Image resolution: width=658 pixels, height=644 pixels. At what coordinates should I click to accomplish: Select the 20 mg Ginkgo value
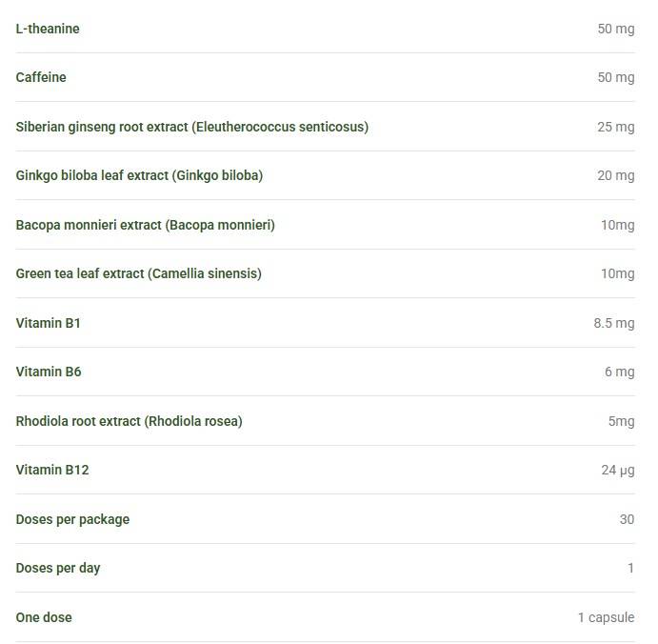pos(615,175)
